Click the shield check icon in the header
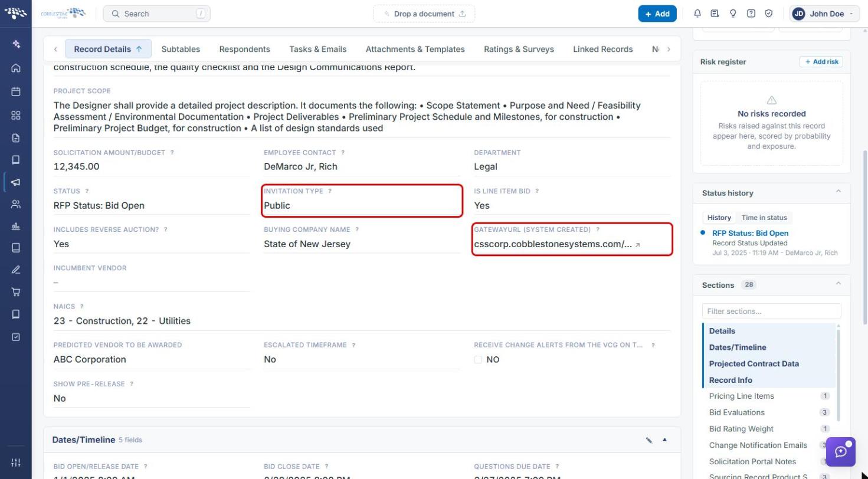This screenshot has width=868, height=479. (769, 14)
